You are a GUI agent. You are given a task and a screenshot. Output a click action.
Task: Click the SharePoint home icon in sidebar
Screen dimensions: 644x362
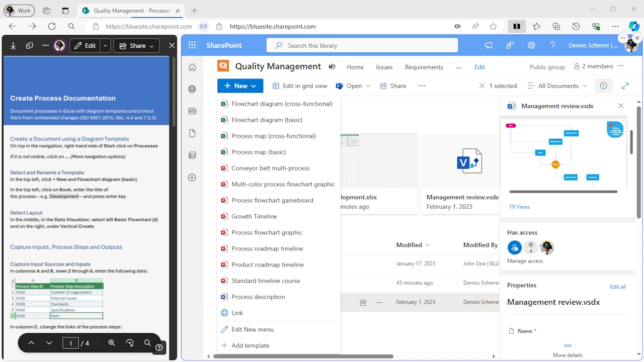[x=192, y=67]
